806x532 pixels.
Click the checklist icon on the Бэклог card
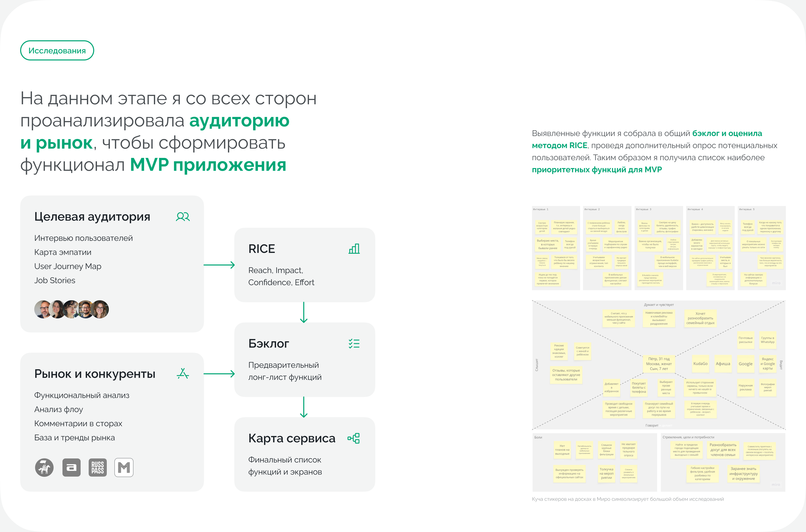(354, 344)
